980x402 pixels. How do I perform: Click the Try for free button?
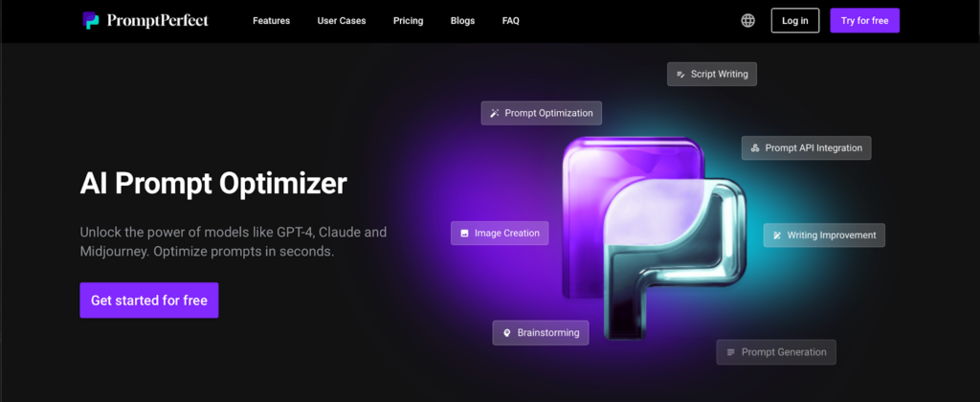[x=864, y=20]
